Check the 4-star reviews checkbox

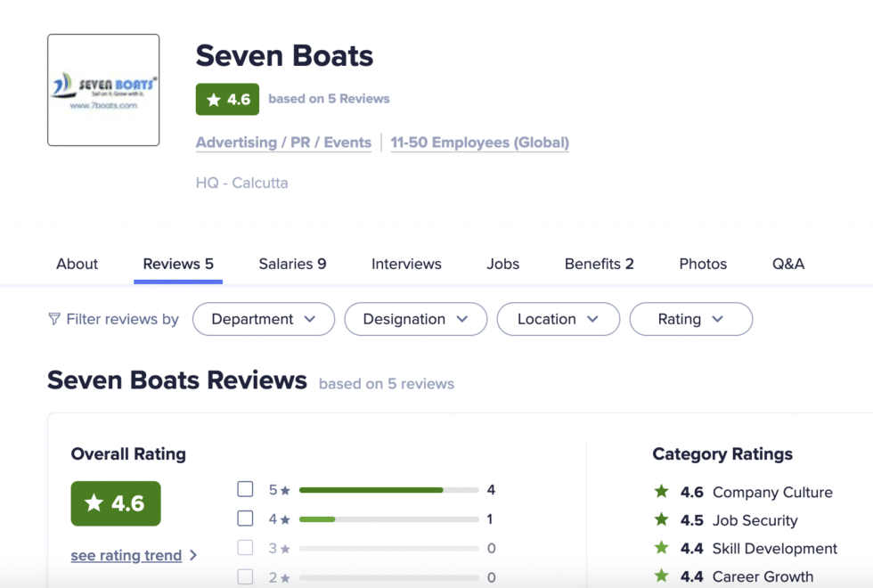(245, 518)
